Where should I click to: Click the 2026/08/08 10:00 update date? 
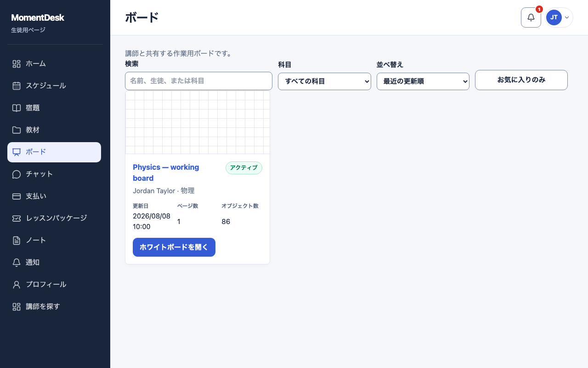(152, 221)
